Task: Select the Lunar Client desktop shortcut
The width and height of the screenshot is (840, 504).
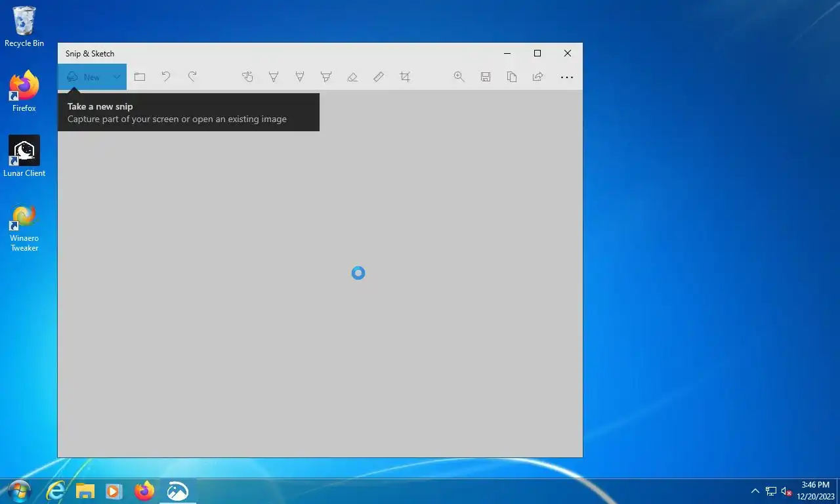Action: [24, 156]
